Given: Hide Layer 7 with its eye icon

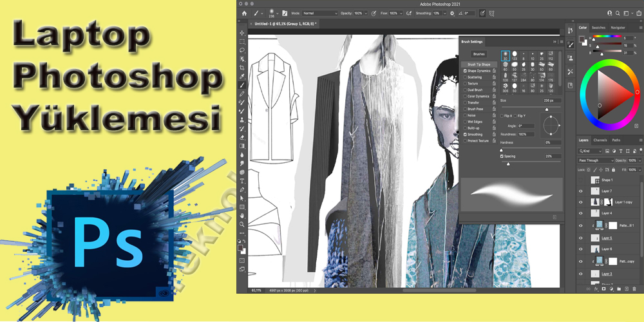Looking at the screenshot, I should click(x=581, y=191).
